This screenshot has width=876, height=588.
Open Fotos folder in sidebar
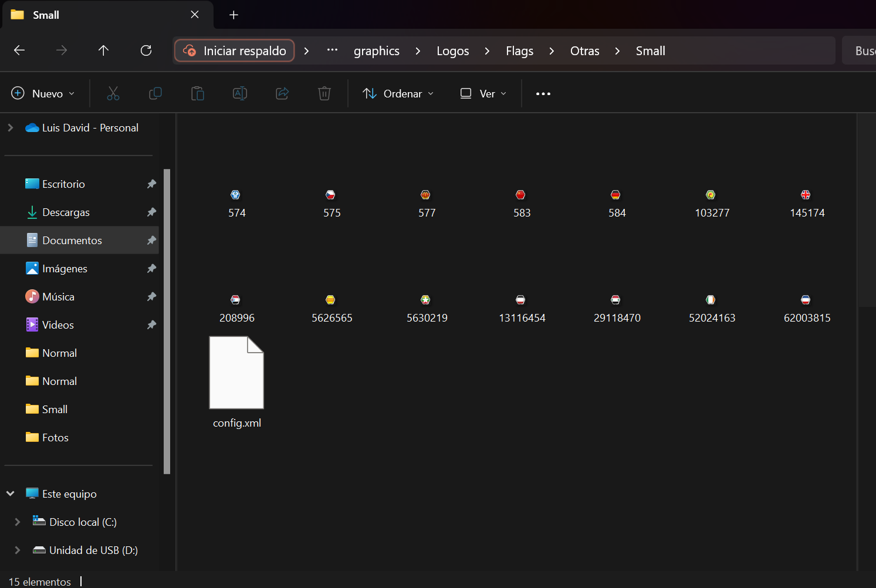(x=80, y=437)
